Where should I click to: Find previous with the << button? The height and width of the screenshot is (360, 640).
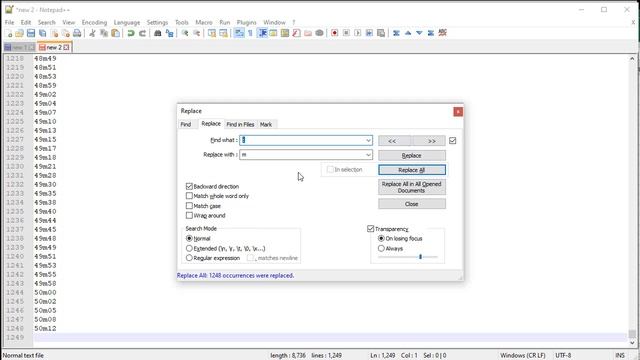pyautogui.click(x=395, y=141)
